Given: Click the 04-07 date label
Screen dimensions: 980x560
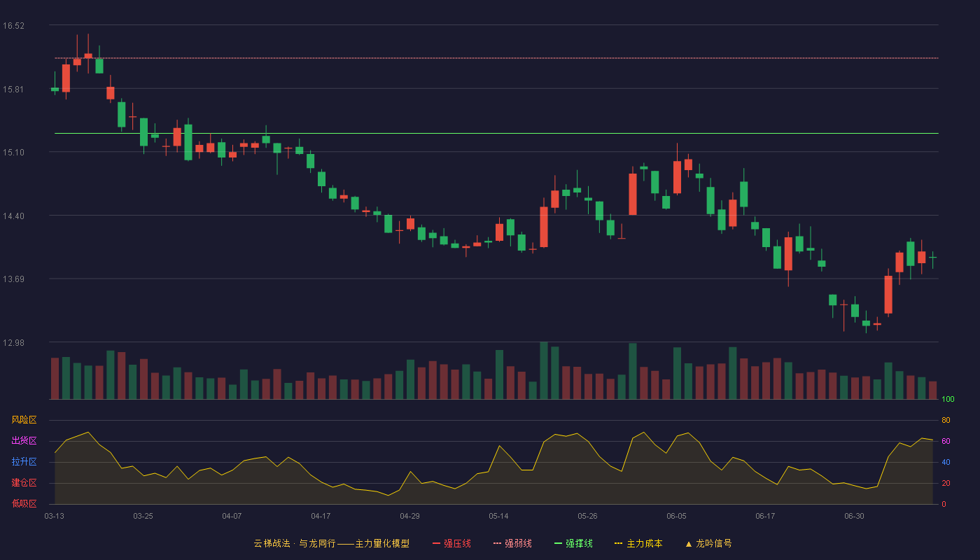Looking at the screenshot, I should point(232,516).
